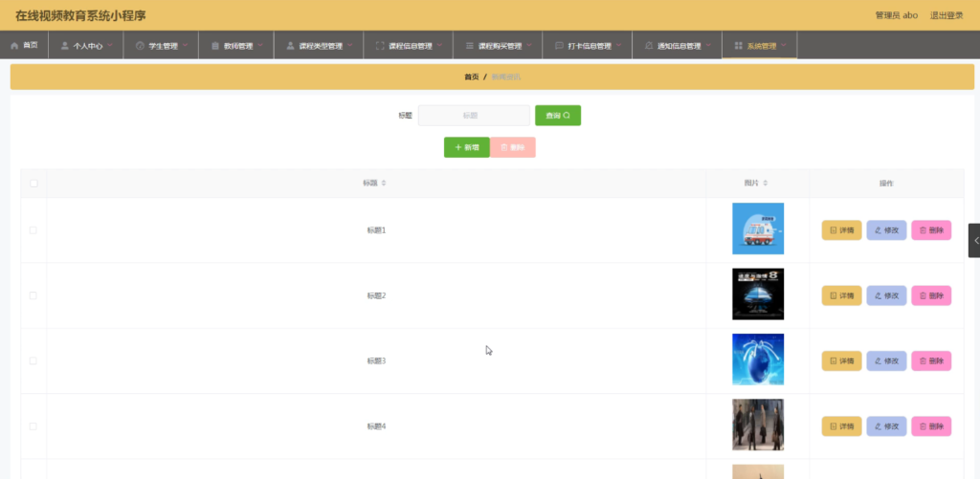Check the checkbox for row 标题4
Image resolution: width=980 pixels, height=479 pixels.
coord(33,426)
